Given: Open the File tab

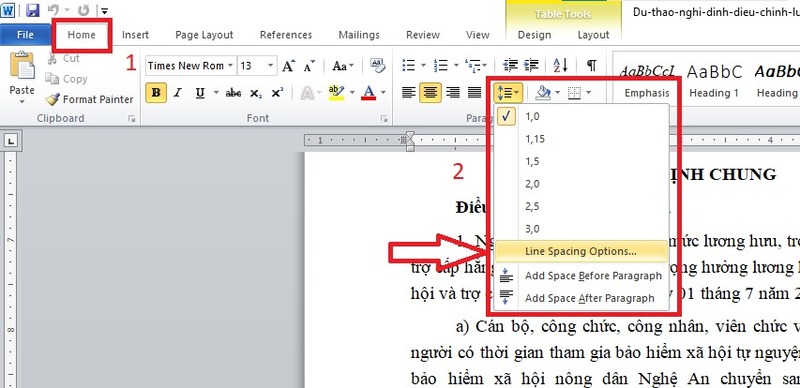Looking at the screenshot, I should [25, 35].
